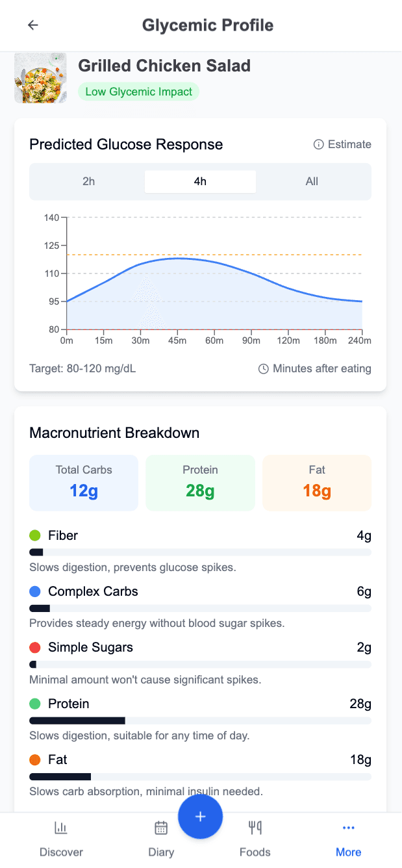The image size is (402, 868).
Task: Click the Estimate label
Action: pyautogui.click(x=348, y=144)
